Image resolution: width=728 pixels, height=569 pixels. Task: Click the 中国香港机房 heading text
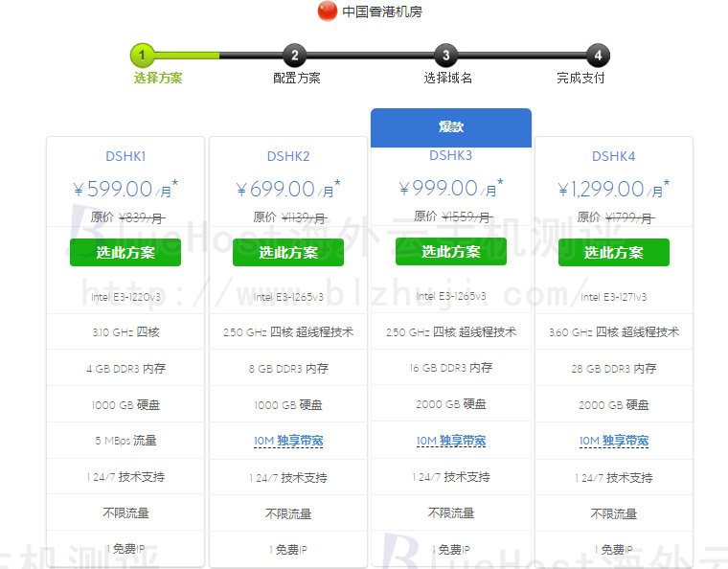[382, 11]
